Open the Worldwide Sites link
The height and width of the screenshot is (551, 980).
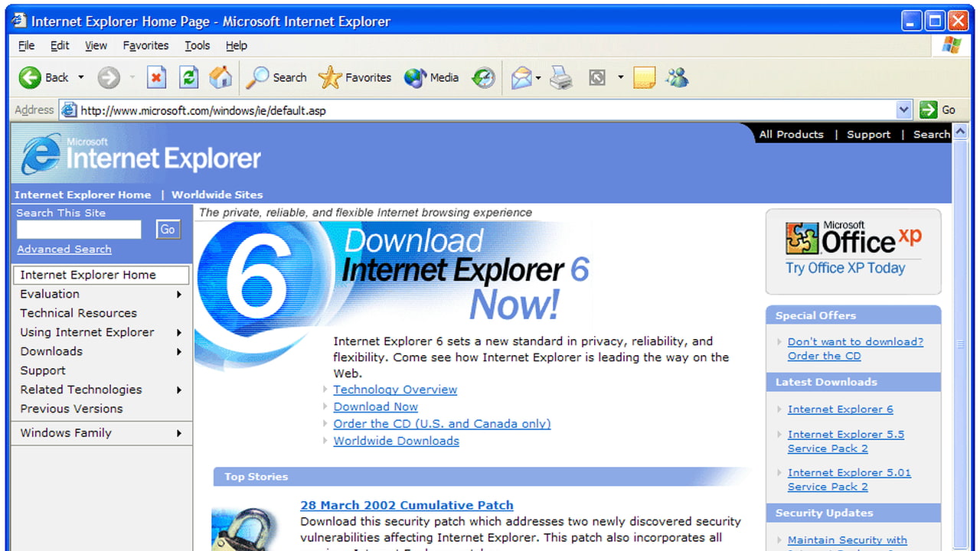[x=217, y=194]
